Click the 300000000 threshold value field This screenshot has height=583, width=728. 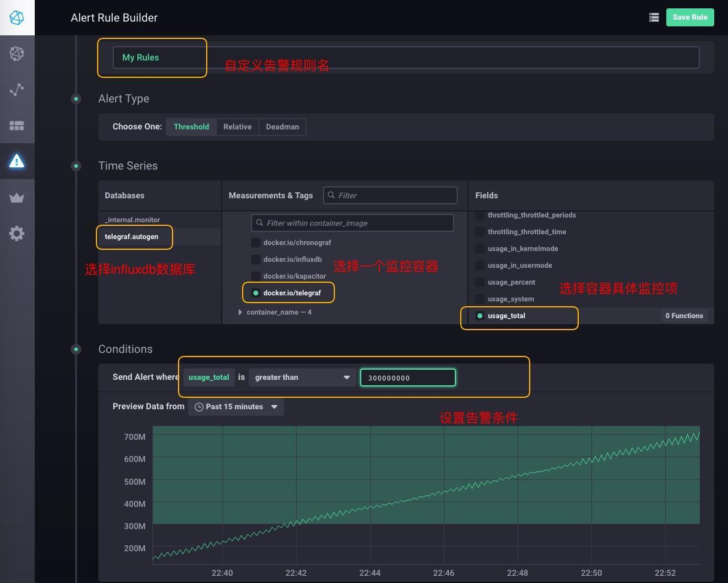(408, 377)
